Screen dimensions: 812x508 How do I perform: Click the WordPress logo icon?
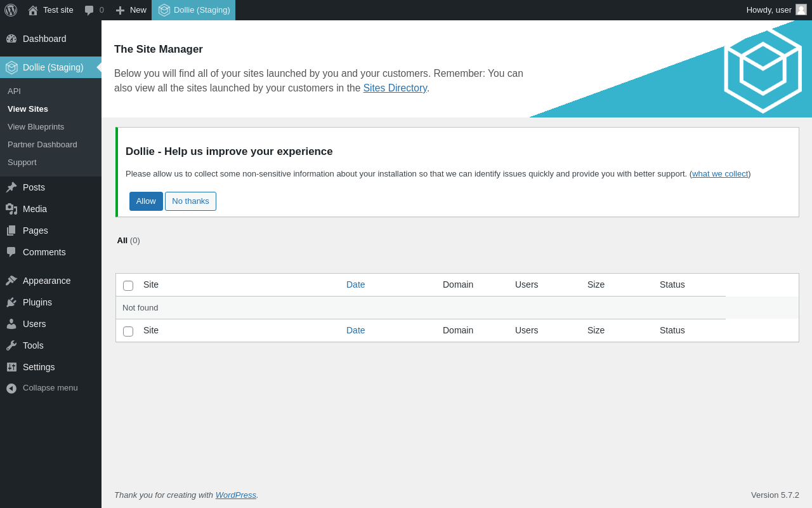tap(11, 10)
